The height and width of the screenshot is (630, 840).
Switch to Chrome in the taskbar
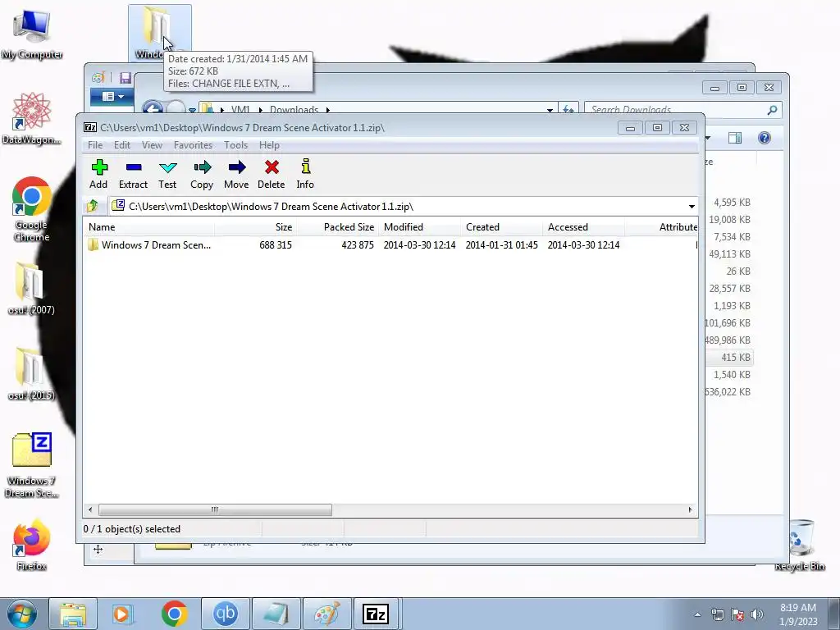[x=174, y=614]
